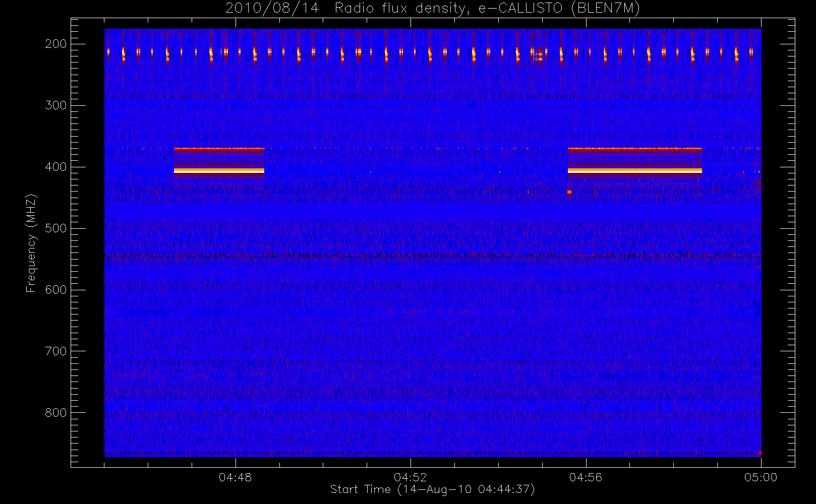This screenshot has width=816, height=504.
Task: Click the 500 frequency tick label
Action: coord(55,228)
